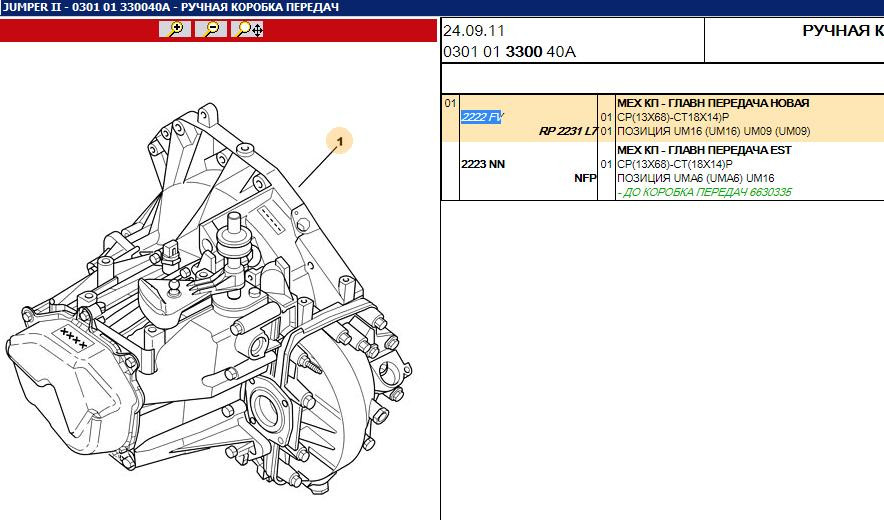The height and width of the screenshot is (520, 884).
Task: Click the green note about gearbox 6630335
Action: [704, 191]
